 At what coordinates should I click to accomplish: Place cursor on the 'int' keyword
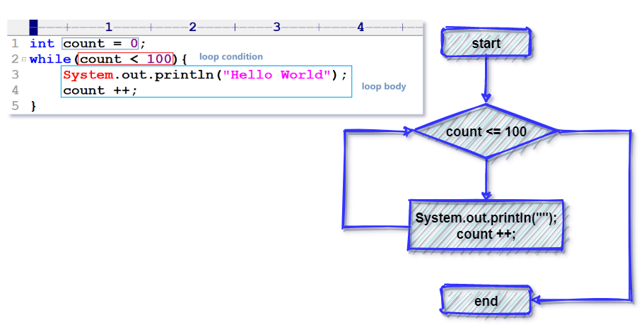pyautogui.click(x=42, y=44)
